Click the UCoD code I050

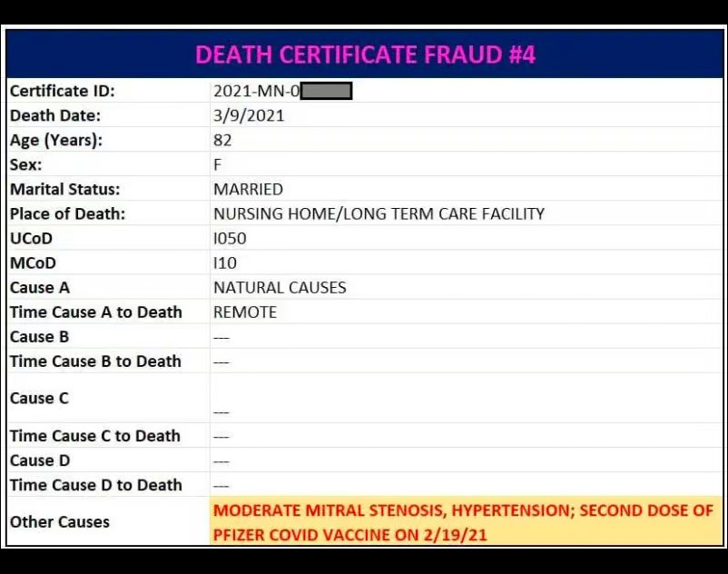click(x=230, y=239)
